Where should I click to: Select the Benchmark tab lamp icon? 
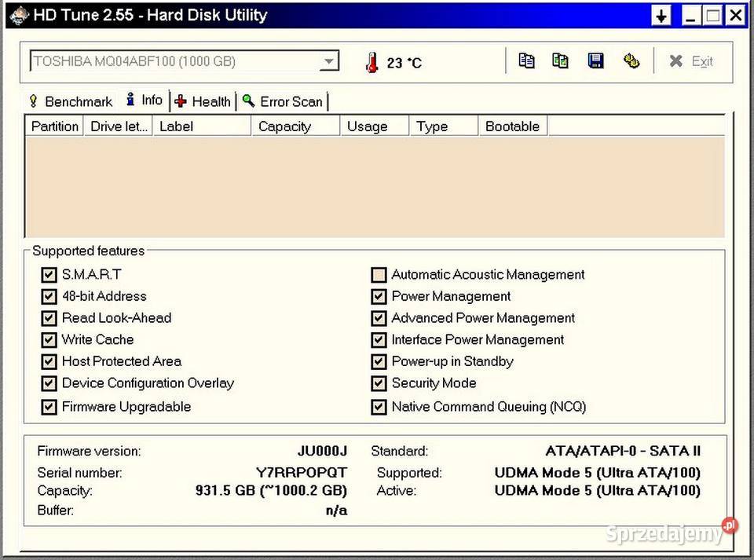click(32, 101)
